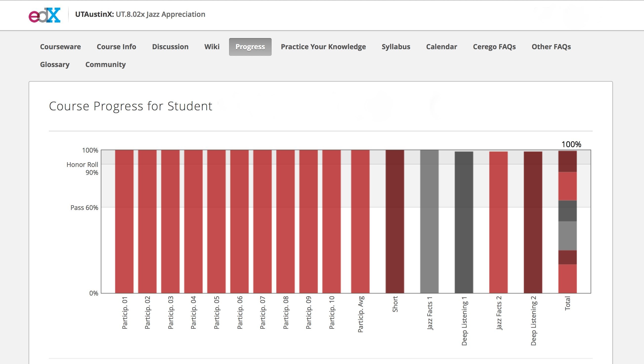Open the Calendar tab

pos(442,47)
